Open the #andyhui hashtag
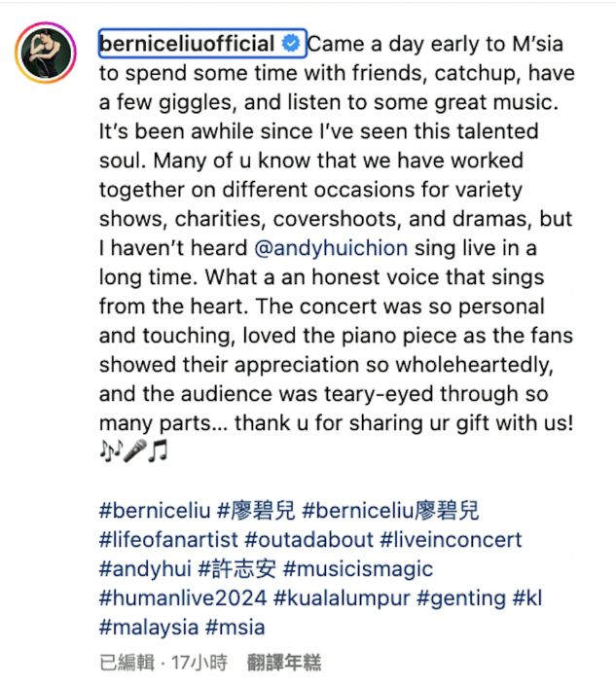Image resolution: width=616 pixels, height=685 pixels. click(145, 569)
